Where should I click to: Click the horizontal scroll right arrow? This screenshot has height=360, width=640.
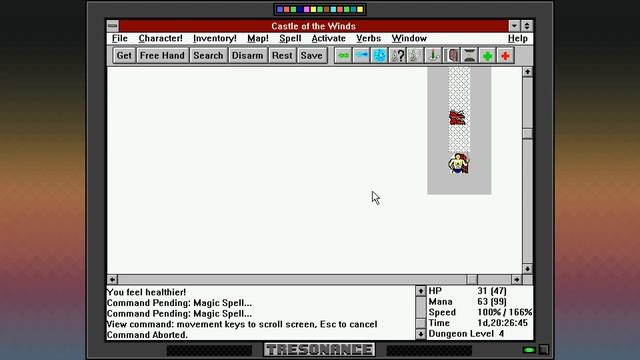pyautogui.click(x=517, y=280)
